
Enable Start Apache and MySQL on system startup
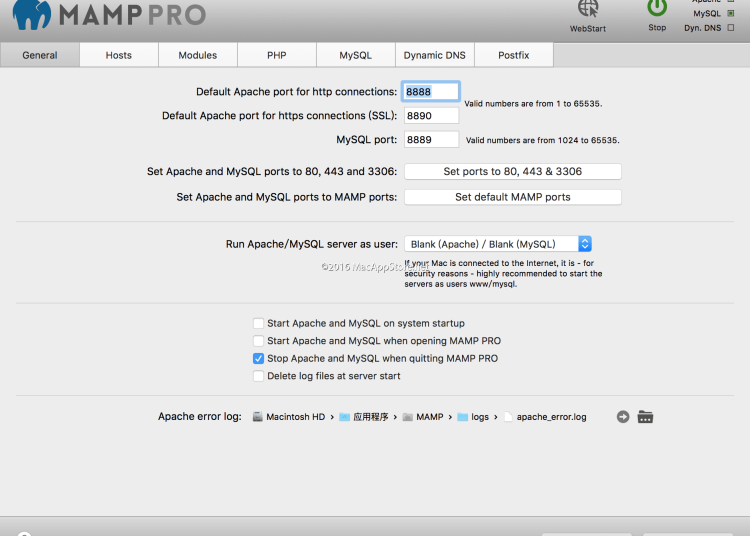259,324
